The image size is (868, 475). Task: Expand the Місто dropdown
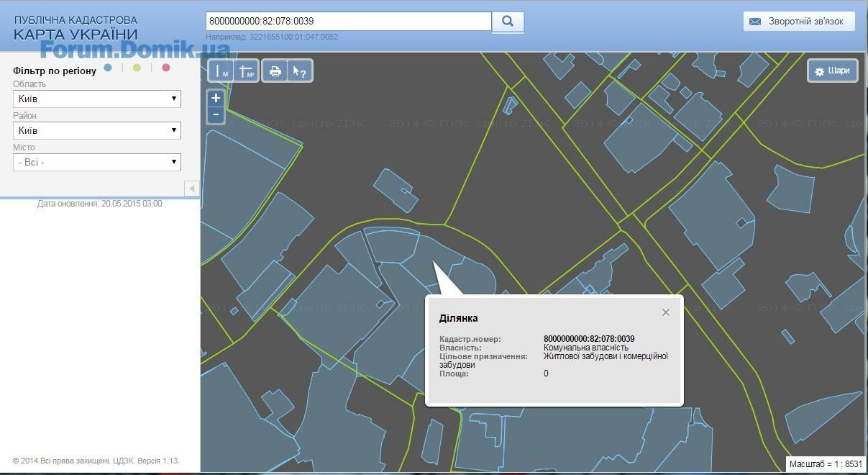point(97,162)
